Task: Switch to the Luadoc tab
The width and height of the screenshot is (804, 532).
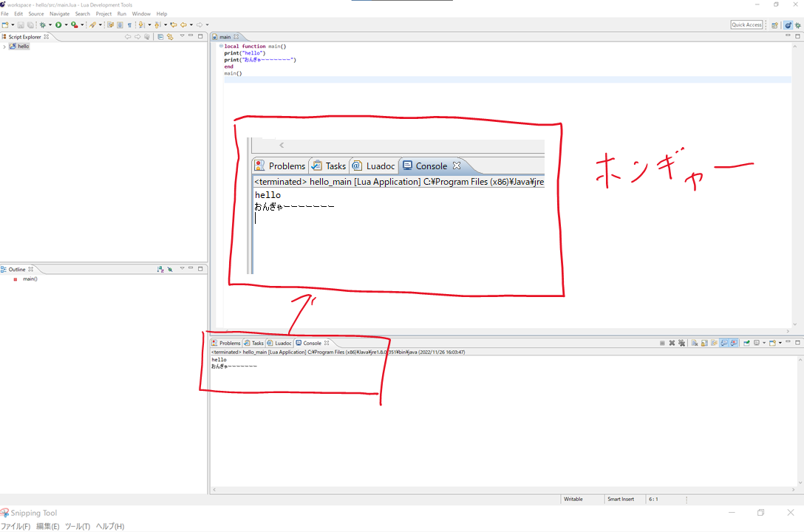Action: click(x=279, y=343)
